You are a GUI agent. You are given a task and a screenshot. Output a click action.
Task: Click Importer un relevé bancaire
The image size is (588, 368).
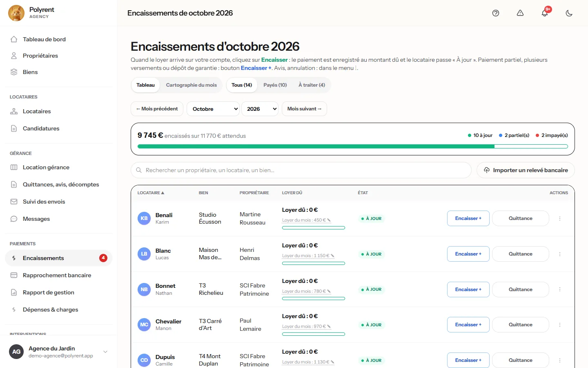[x=526, y=170]
